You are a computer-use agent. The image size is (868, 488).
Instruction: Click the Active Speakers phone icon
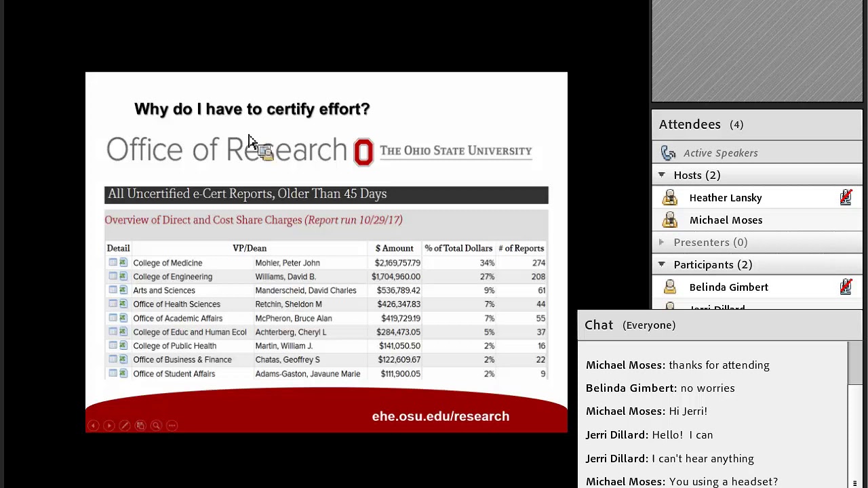click(669, 153)
